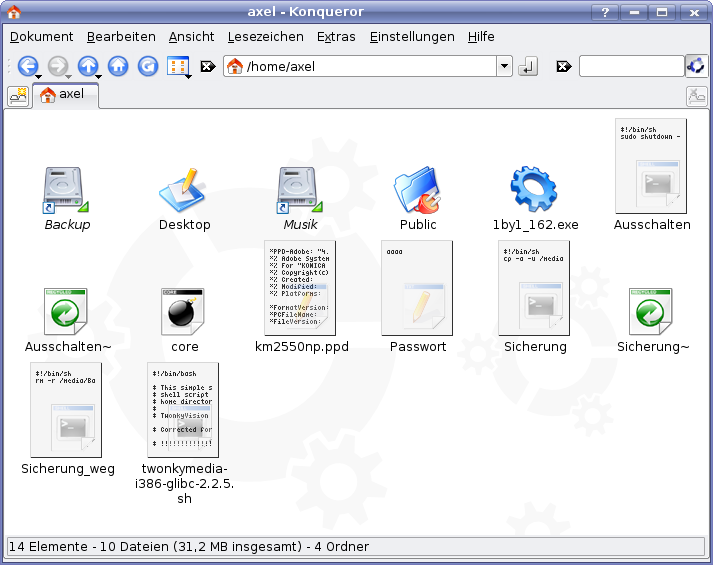
Task: Click the home icon in title bar
Action: coord(14,12)
